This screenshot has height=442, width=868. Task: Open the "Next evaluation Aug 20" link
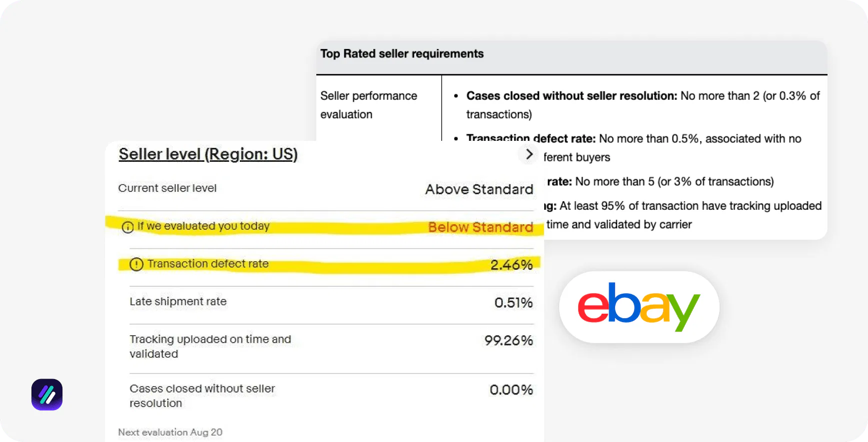click(x=170, y=432)
